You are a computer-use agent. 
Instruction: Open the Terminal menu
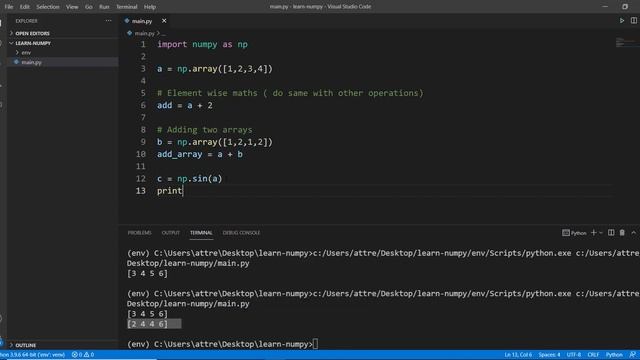click(x=127, y=7)
